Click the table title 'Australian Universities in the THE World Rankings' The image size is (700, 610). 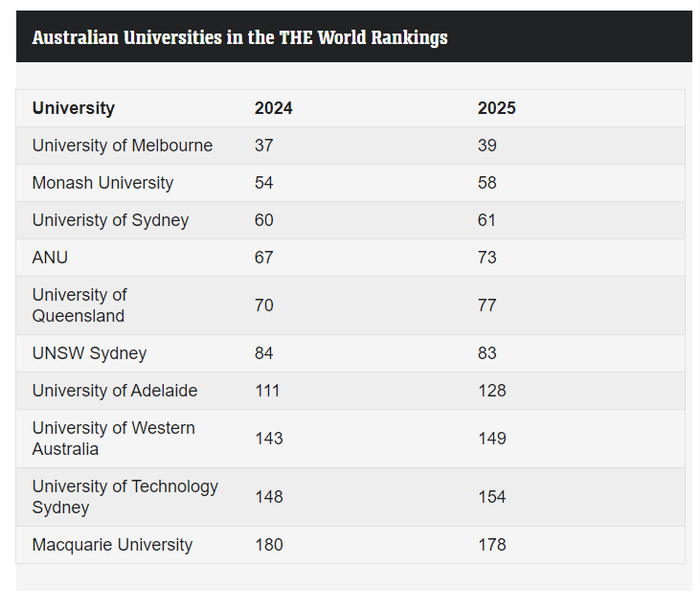[x=239, y=37]
